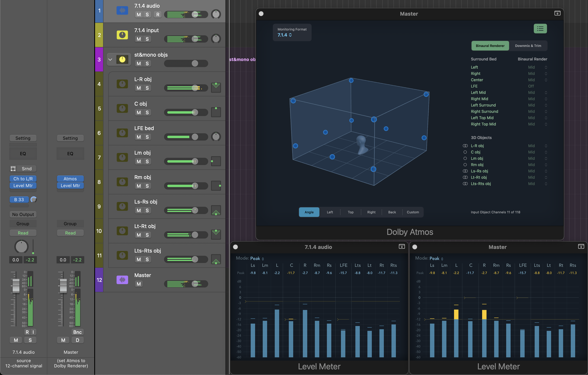Viewport: 588px width, 375px height.
Task: Click the Lm obj track icon
Action: (x=122, y=157)
